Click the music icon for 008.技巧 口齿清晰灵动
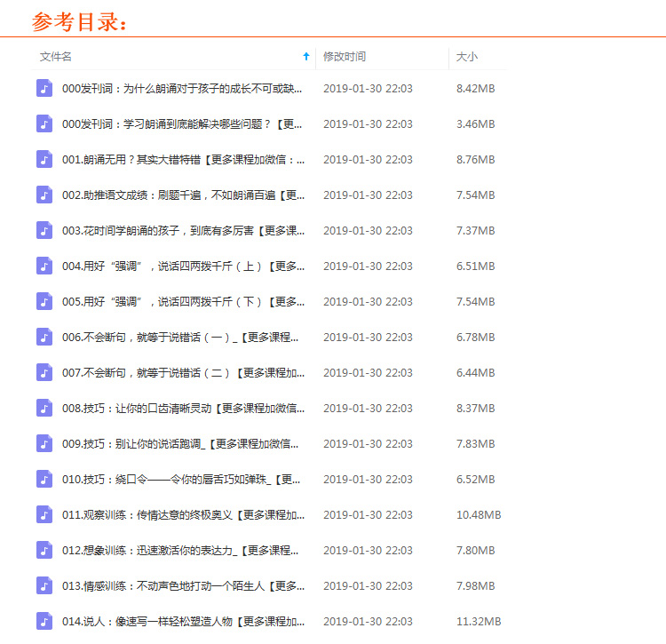The height and width of the screenshot is (644, 666). coord(44,408)
